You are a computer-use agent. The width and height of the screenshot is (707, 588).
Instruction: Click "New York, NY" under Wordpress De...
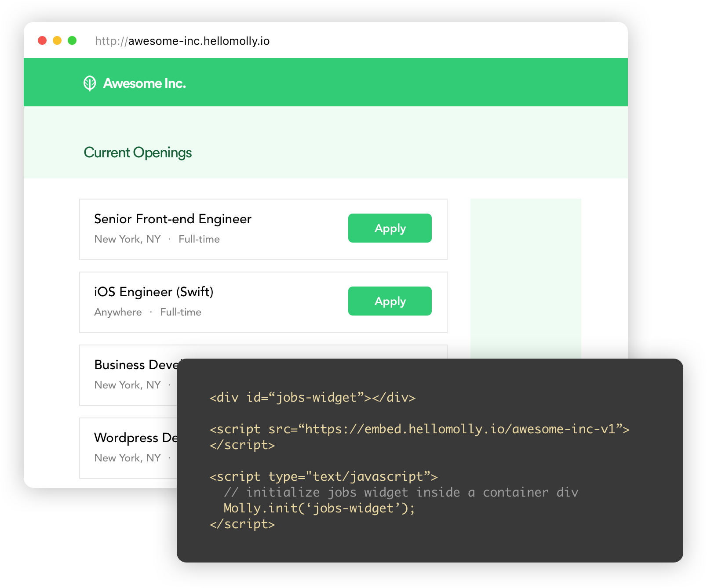[x=128, y=458]
